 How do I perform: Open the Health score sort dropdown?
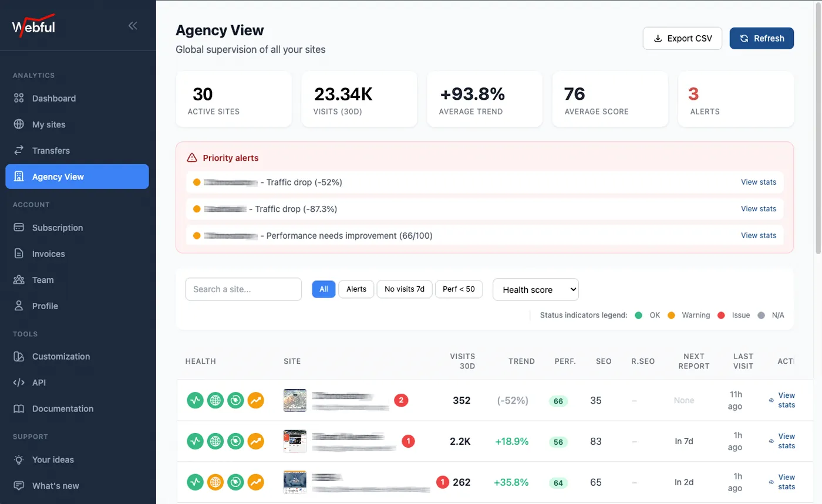535,289
